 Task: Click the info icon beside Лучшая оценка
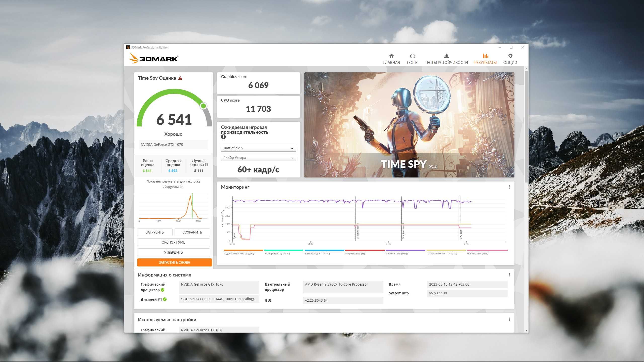[x=206, y=165]
